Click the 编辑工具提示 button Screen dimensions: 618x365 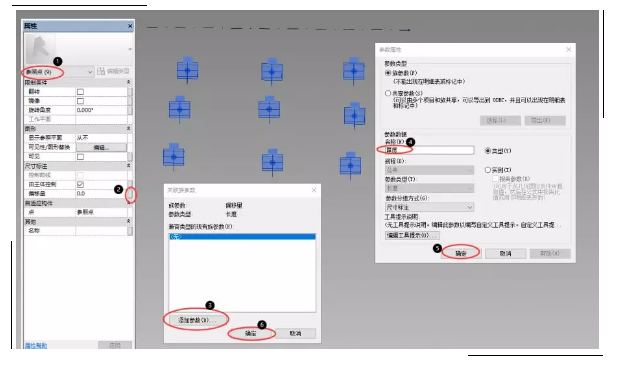[x=412, y=235]
